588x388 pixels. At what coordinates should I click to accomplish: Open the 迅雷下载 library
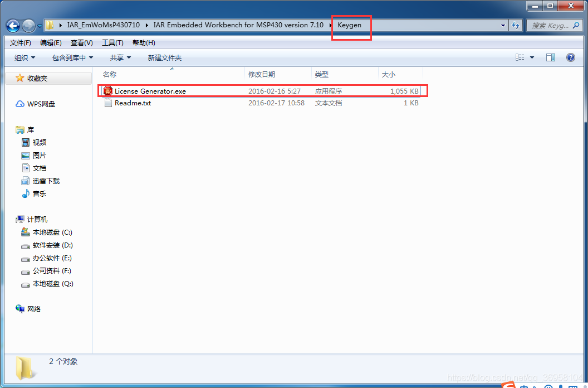pos(46,181)
